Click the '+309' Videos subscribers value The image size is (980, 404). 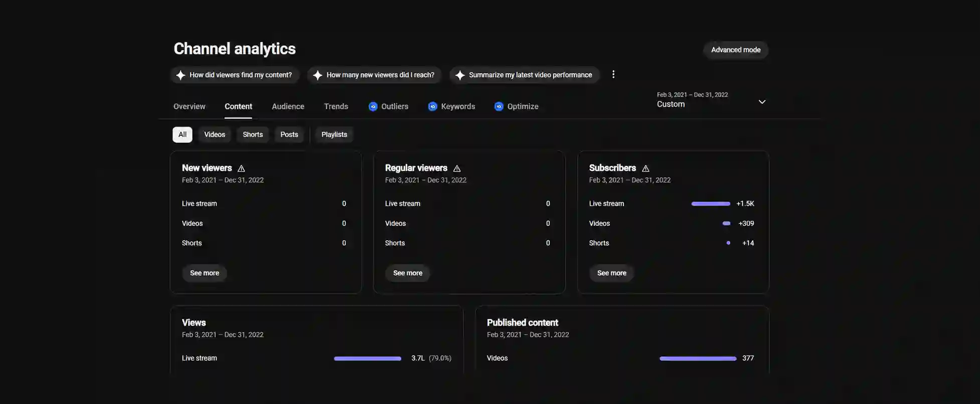[x=746, y=223]
